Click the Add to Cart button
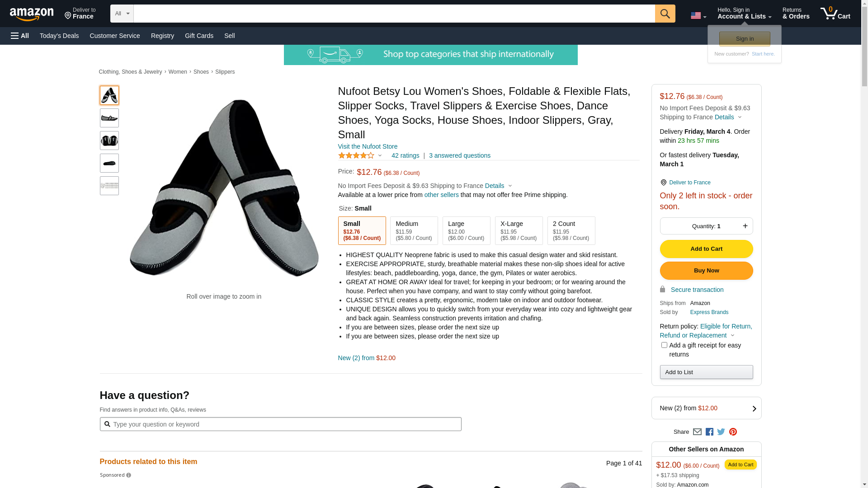This screenshot has height=488, width=868. (x=706, y=249)
